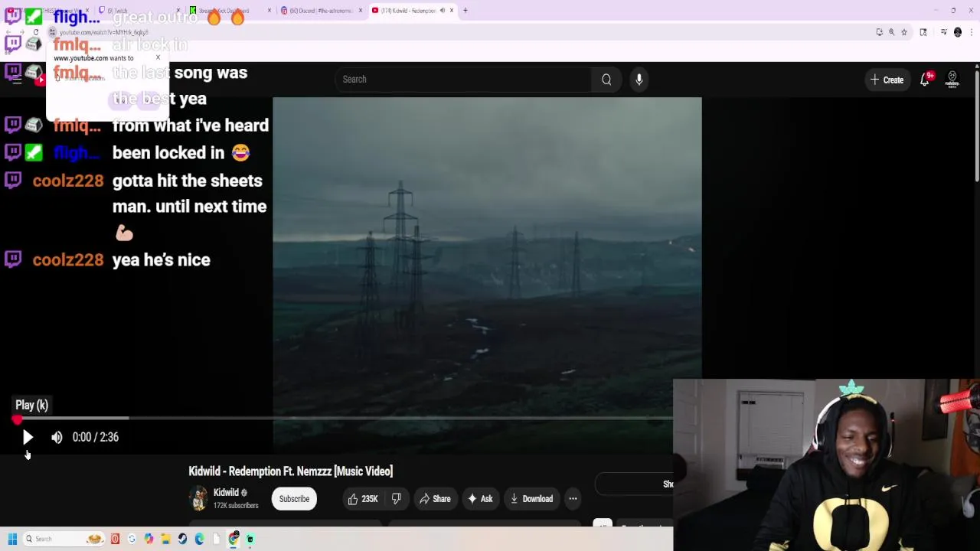Dismiss the youtube.com permission popup
This screenshot has height=551, width=980.
click(158, 57)
